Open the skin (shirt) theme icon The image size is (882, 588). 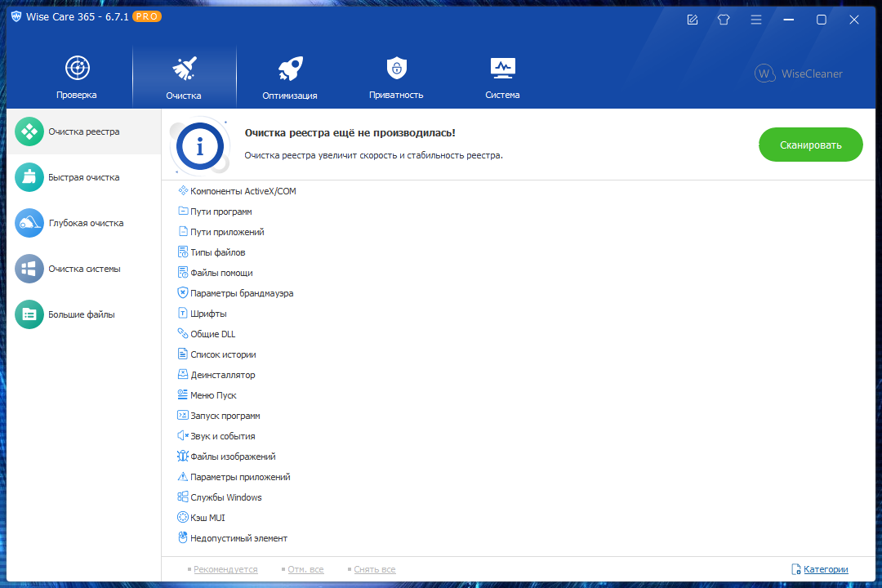(724, 20)
